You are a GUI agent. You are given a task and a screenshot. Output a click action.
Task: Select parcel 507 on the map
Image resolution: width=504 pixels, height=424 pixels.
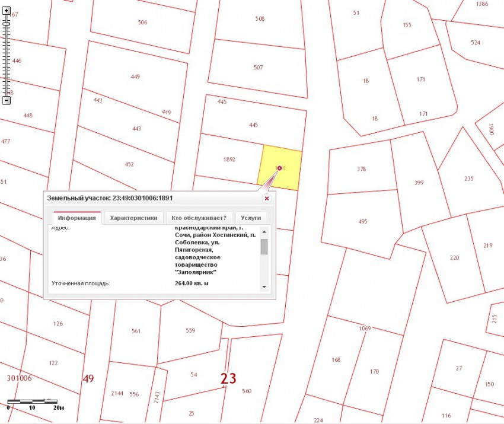point(258,68)
